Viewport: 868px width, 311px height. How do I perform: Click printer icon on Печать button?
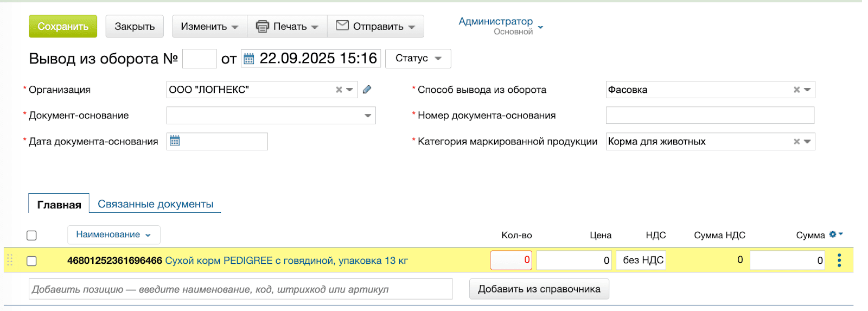pos(262,26)
